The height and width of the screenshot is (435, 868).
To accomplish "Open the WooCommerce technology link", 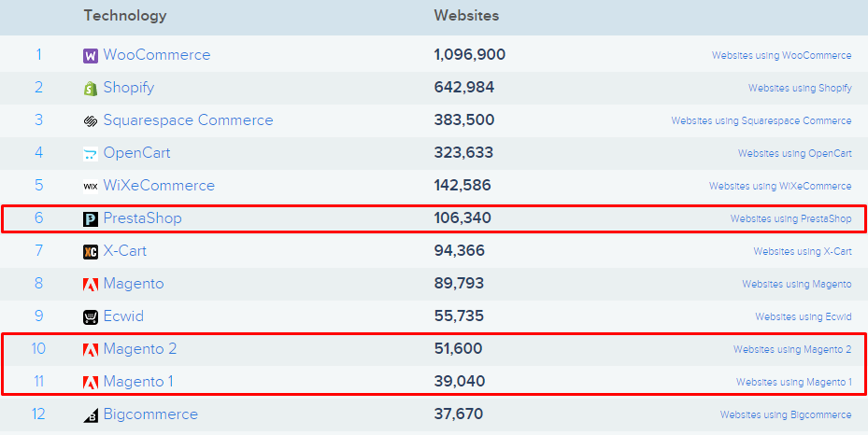I will click(157, 55).
